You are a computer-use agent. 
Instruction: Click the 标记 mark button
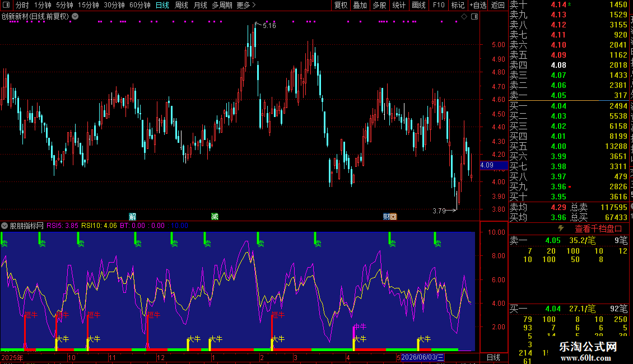(x=458, y=5)
